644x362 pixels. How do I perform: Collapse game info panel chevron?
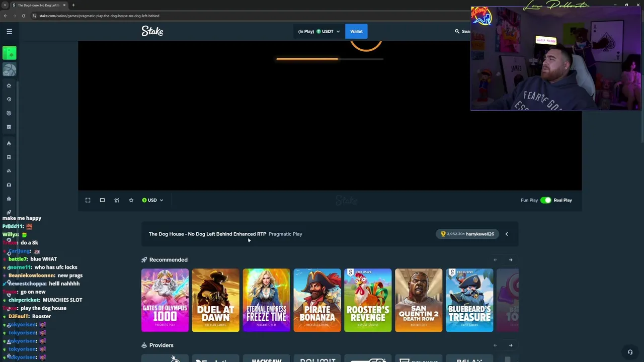click(x=507, y=234)
